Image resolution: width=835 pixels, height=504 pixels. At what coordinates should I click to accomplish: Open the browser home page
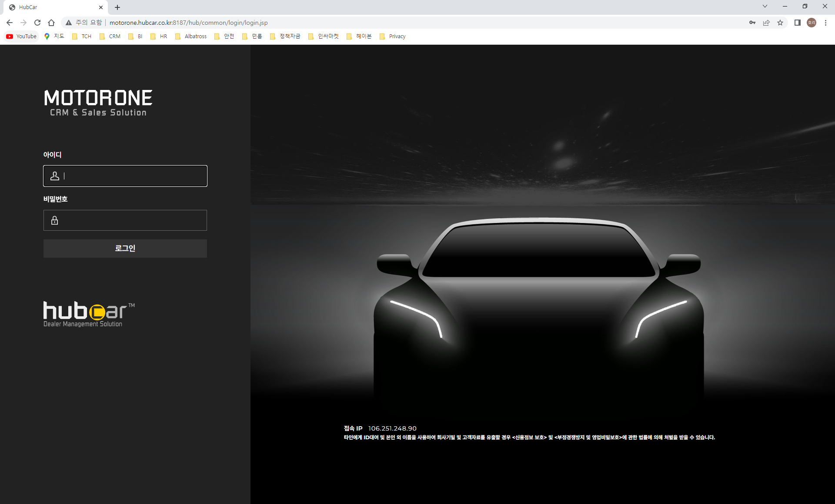51,23
